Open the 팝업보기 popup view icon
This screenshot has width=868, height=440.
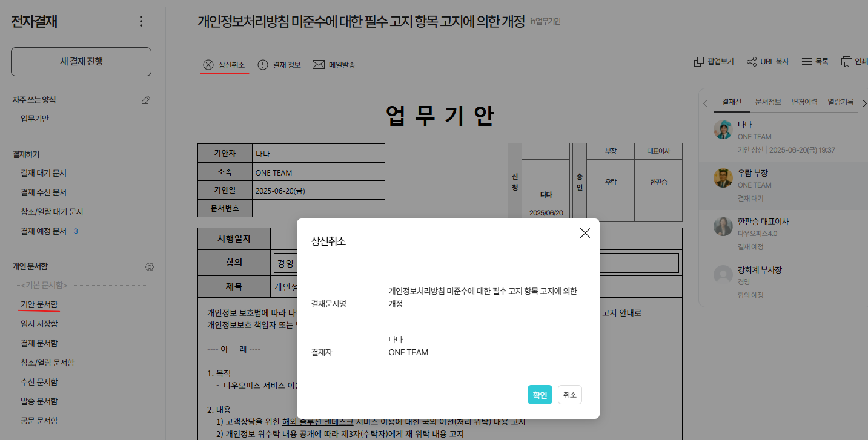click(698, 62)
